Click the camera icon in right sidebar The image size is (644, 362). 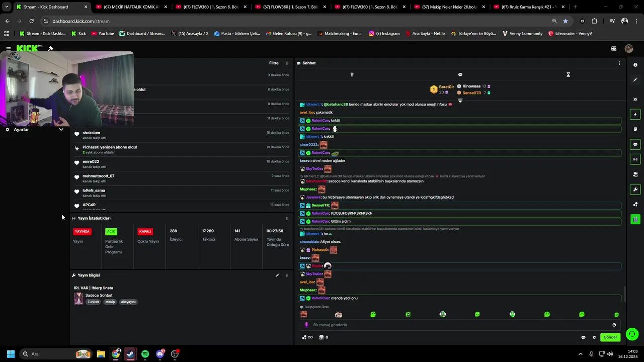(x=635, y=174)
